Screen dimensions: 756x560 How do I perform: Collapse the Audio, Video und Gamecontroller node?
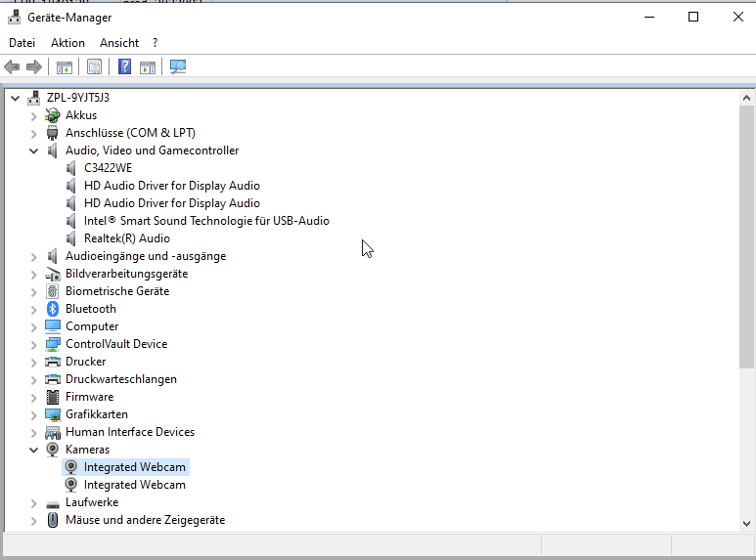tap(34, 151)
